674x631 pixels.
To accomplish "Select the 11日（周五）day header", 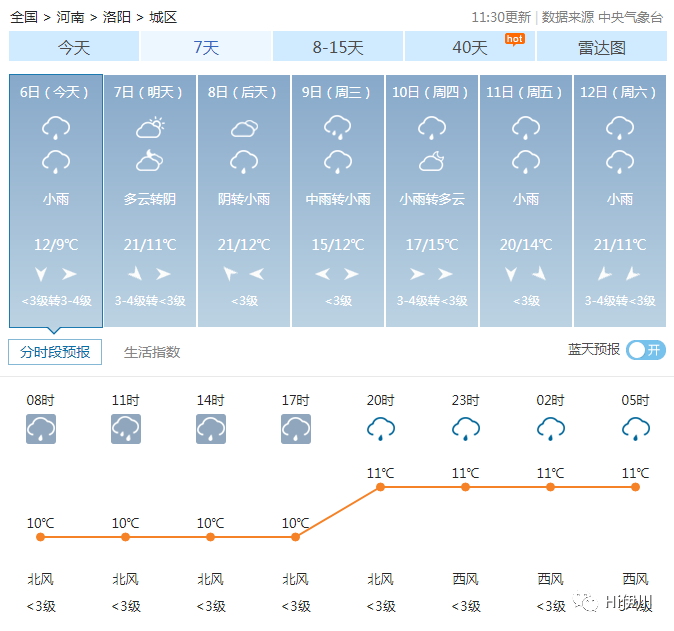I will pos(524,92).
